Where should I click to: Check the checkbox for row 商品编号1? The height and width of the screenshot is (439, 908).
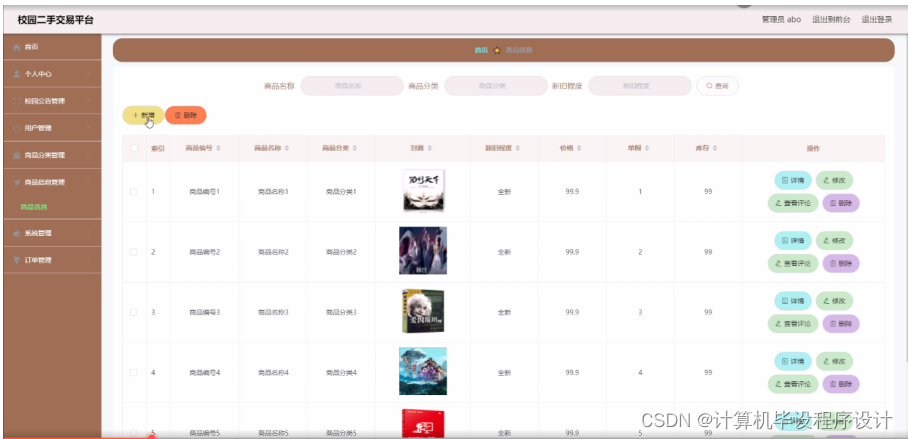pyautogui.click(x=134, y=191)
